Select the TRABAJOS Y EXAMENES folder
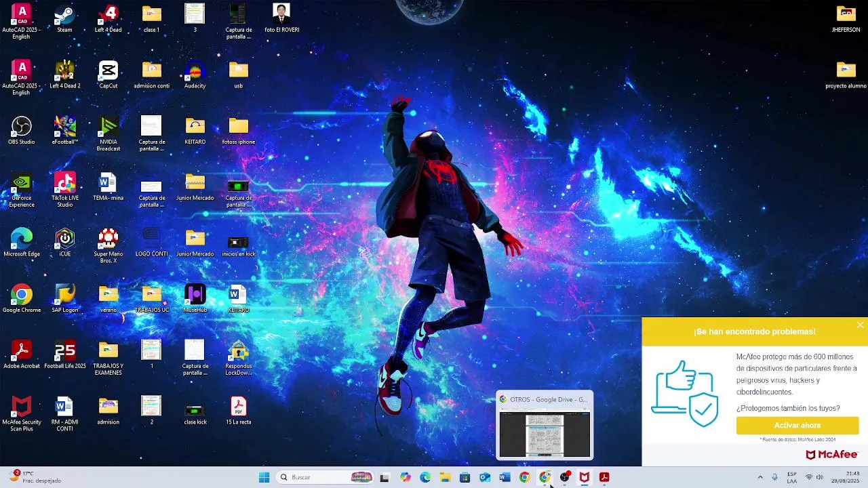The image size is (868, 488). click(x=108, y=358)
